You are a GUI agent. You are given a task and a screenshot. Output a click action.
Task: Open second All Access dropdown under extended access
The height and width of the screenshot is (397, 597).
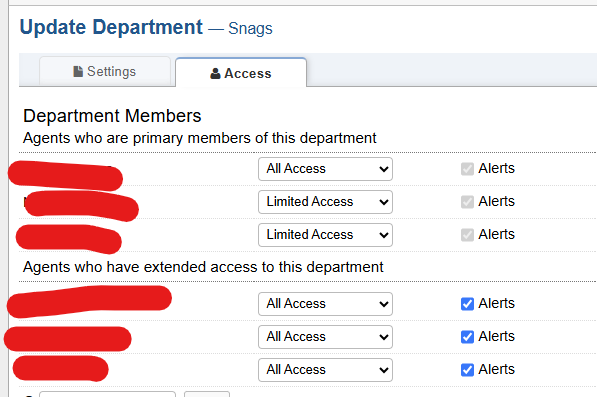[x=325, y=337]
